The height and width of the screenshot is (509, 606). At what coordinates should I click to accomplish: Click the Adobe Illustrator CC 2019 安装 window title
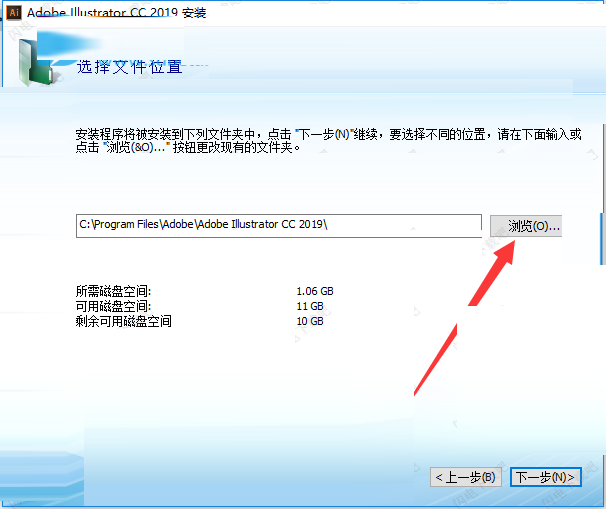click(116, 13)
